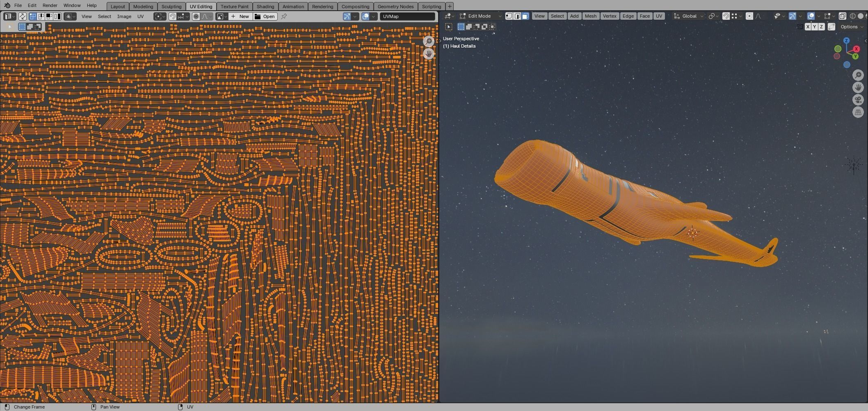Toggle gizmos in the UV editor
Viewport: 868px width, 411px height.
pos(347,16)
